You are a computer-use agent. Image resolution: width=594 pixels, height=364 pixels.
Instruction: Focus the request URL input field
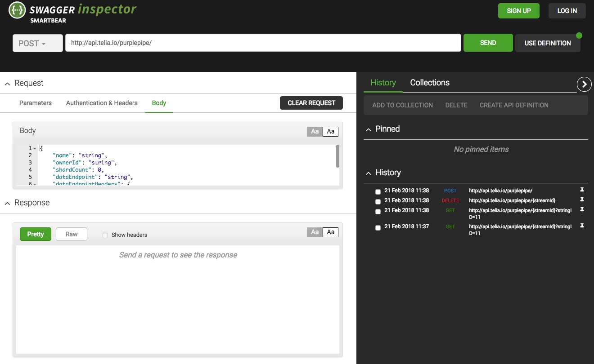click(x=263, y=43)
